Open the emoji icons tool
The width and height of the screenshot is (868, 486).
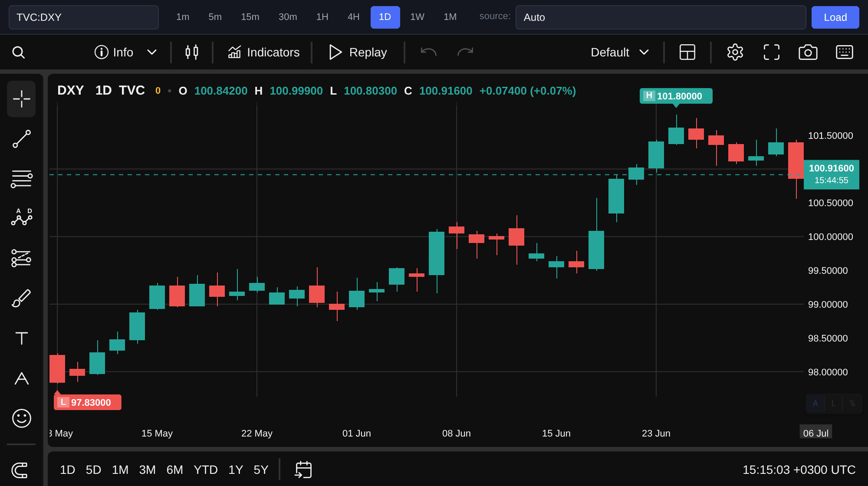point(21,418)
